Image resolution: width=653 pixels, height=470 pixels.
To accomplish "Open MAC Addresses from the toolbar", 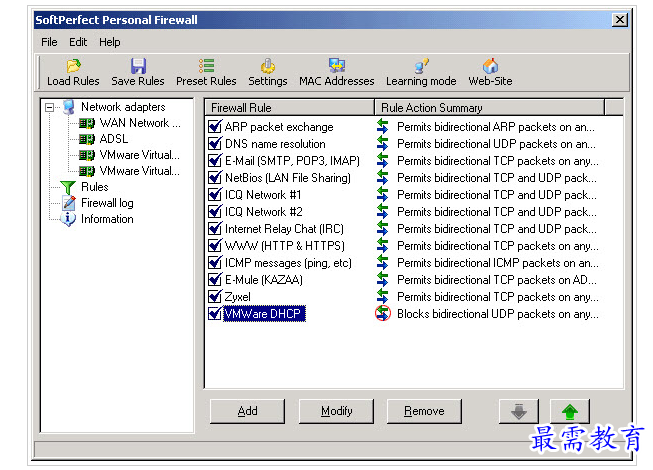I will [336, 72].
